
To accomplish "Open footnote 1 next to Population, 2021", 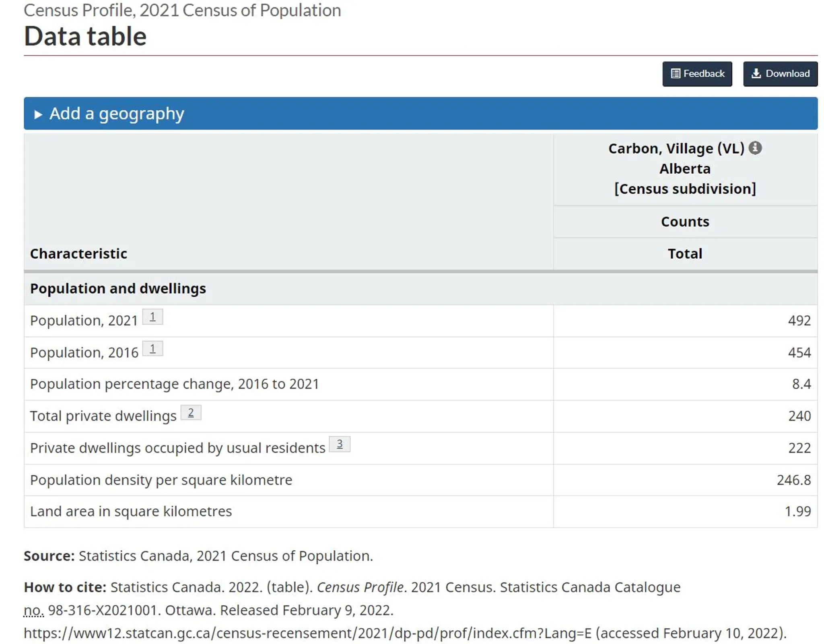I will point(152,317).
